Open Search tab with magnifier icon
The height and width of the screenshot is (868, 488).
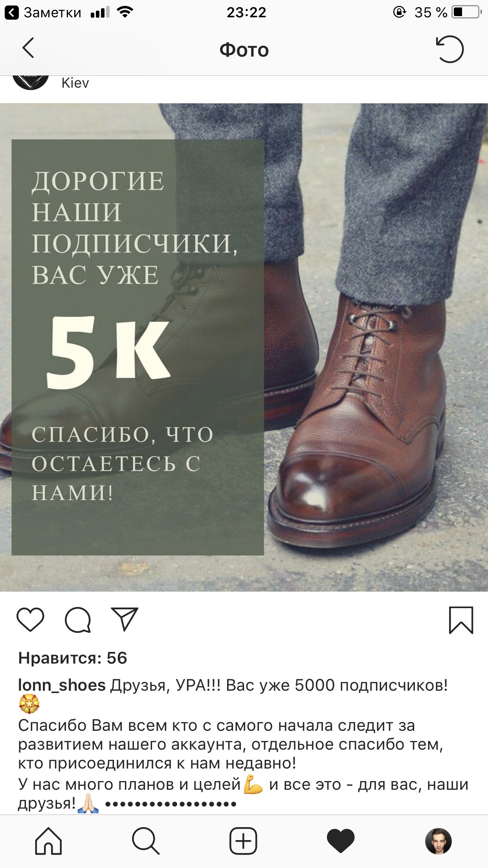point(146,841)
